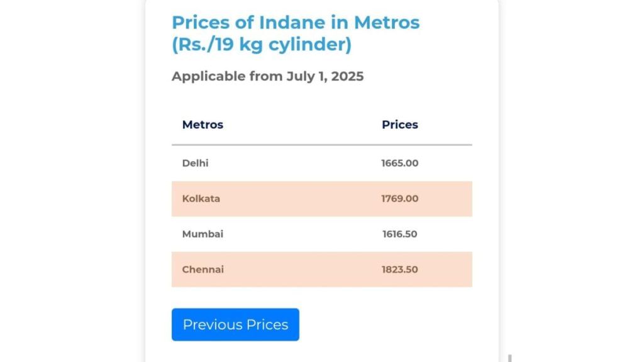
Task: Click the Kolkata city name
Action: coord(201,199)
